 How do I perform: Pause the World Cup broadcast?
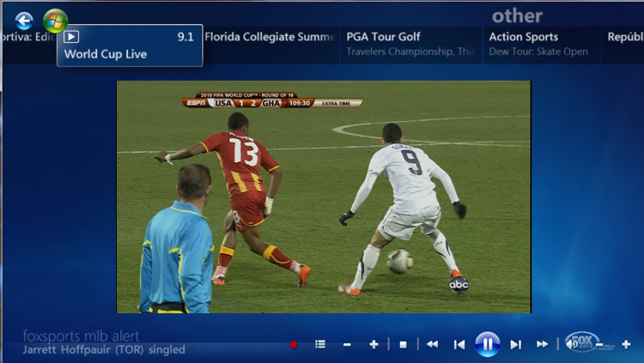(x=488, y=344)
